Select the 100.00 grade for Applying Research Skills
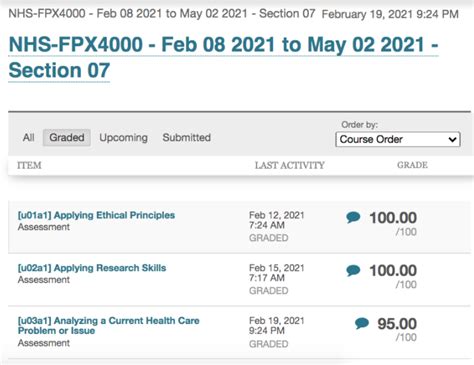 tap(393, 270)
